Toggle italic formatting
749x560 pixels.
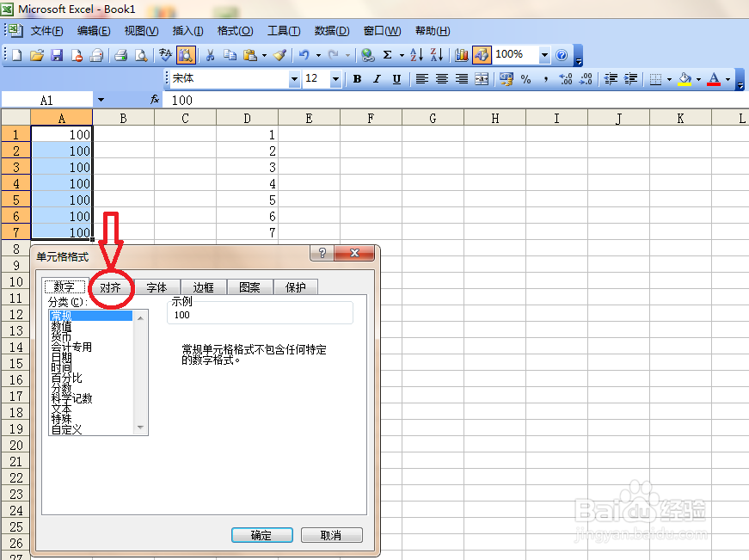point(376,78)
